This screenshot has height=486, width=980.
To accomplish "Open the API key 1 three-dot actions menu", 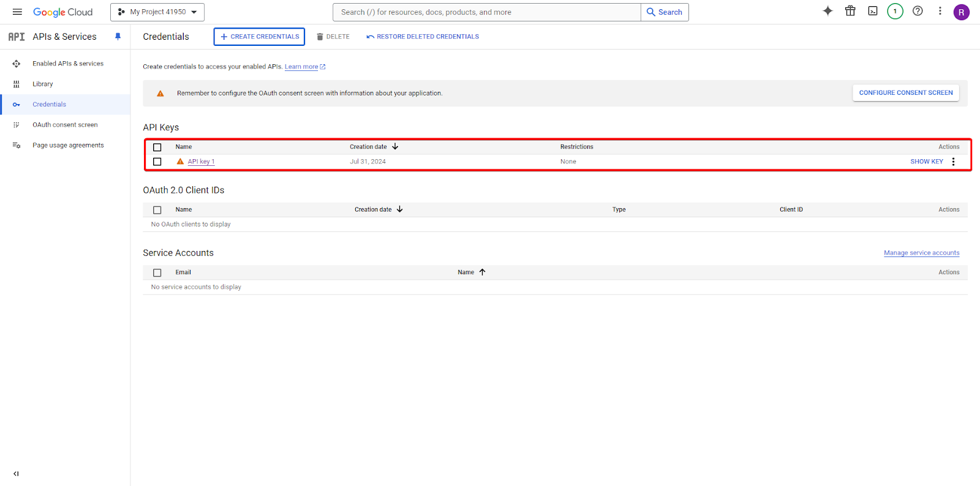I will pos(953,162).
